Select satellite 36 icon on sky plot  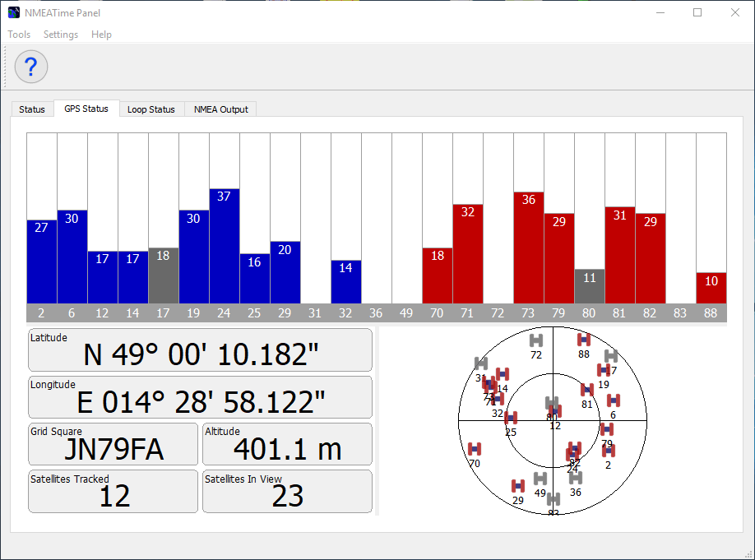point(576,478)
